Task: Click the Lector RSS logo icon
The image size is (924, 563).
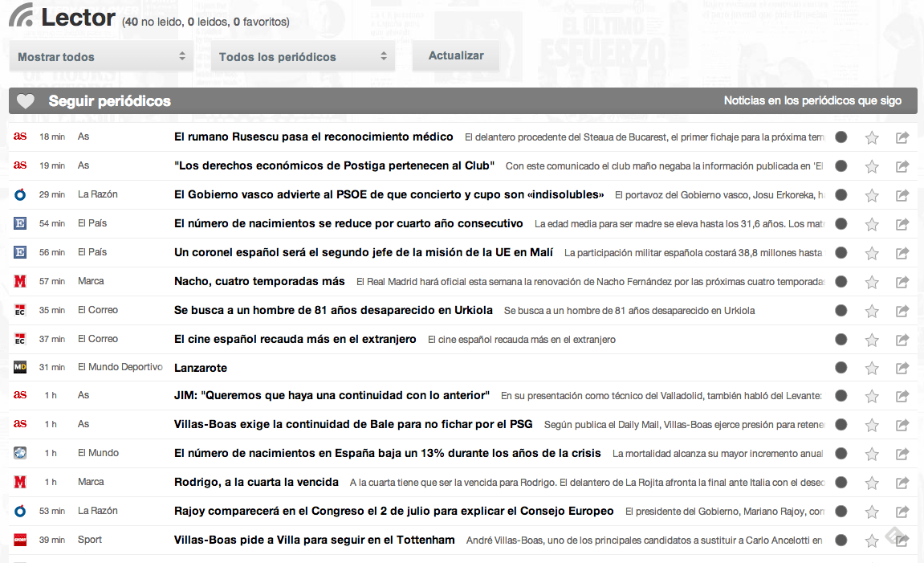Action: click(21, 15)
